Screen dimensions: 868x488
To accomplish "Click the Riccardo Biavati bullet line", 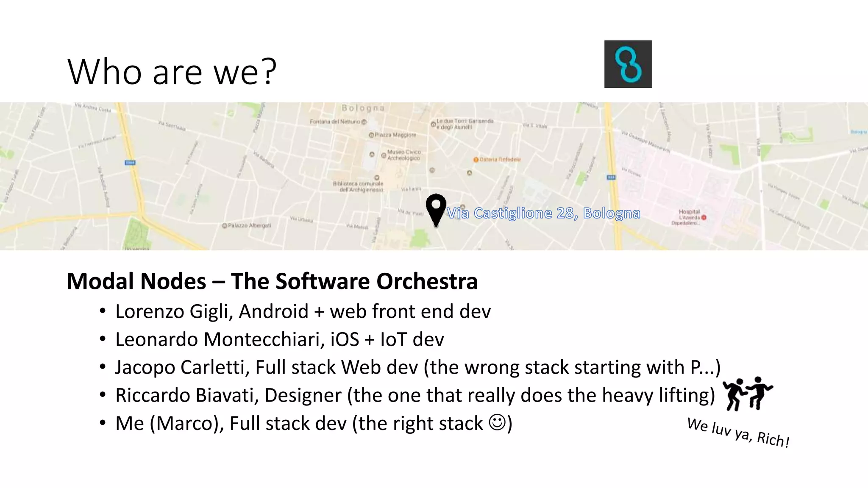I will [415, 395].
